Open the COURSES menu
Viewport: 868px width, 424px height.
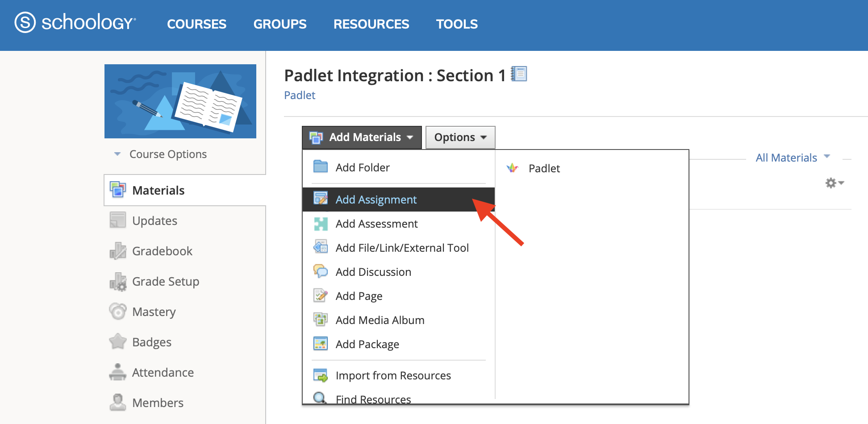tap(196, 24)
